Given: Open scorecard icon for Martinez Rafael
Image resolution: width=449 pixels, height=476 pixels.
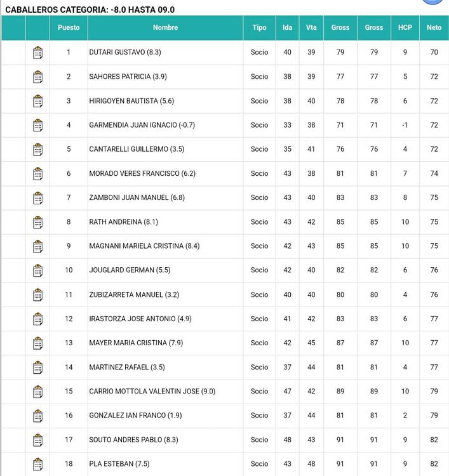Looking at the screenshot, I should click(x=37, y=367).
